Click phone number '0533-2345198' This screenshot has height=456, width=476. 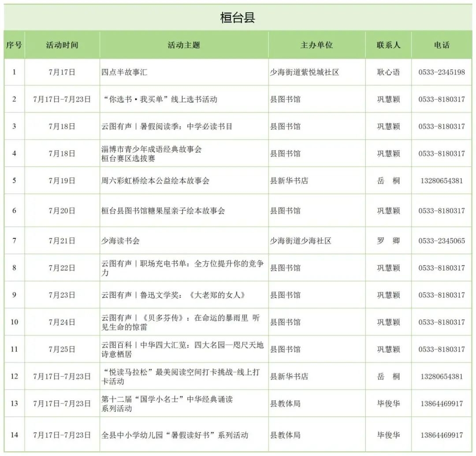coord(441,72)
